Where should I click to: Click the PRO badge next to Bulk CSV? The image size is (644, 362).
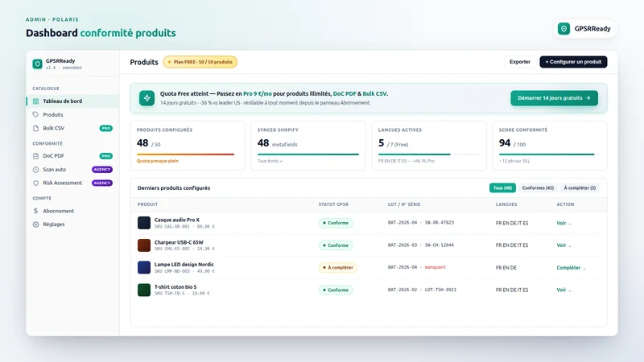(106, 128)
